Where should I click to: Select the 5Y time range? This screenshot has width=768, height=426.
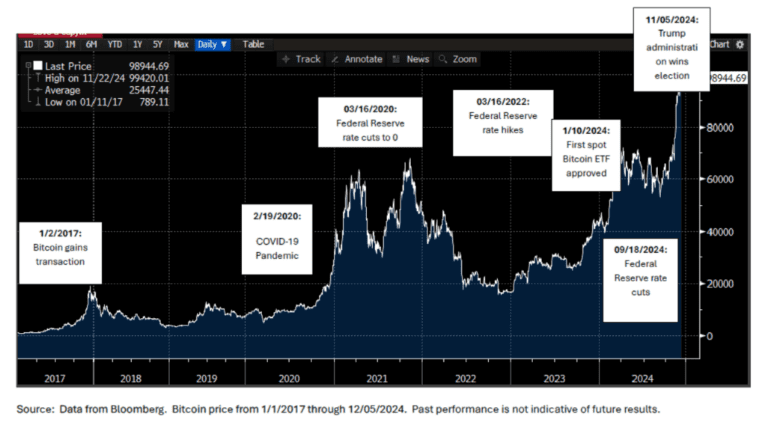coord(158,45)
